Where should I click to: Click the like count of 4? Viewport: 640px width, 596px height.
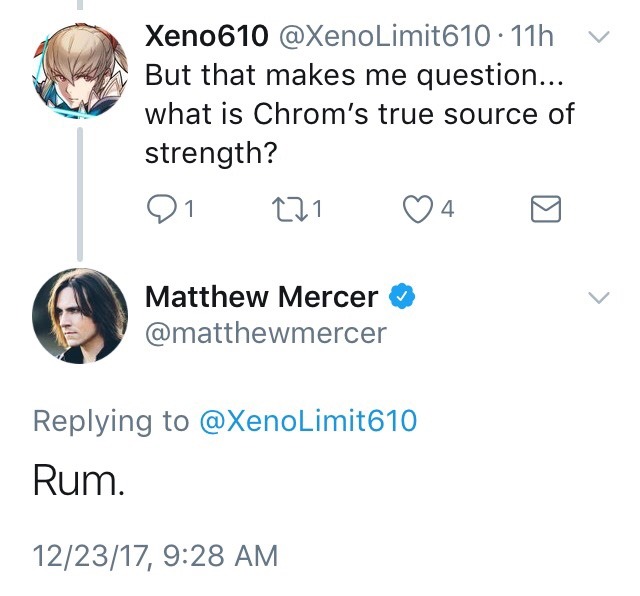(x=447, y=209)
